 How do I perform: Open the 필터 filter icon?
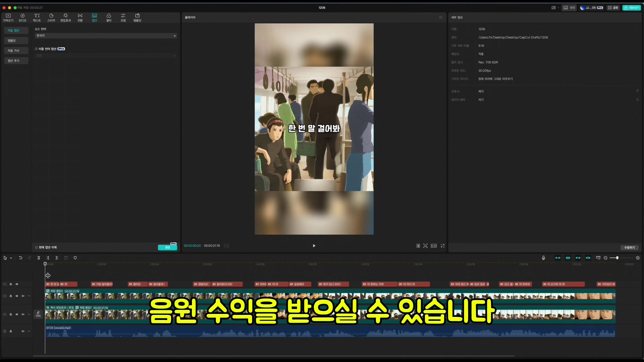coord(109,18)
